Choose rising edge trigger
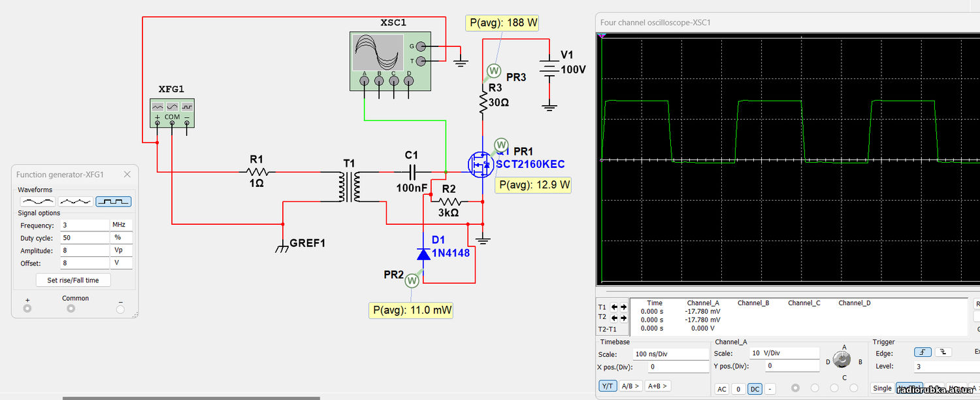 [x=923, y=352]
